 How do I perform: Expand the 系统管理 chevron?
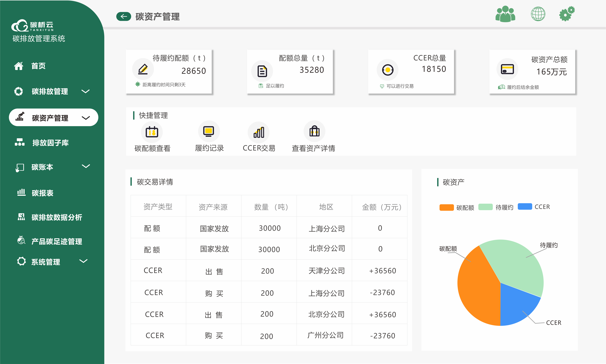click(83, 261)
